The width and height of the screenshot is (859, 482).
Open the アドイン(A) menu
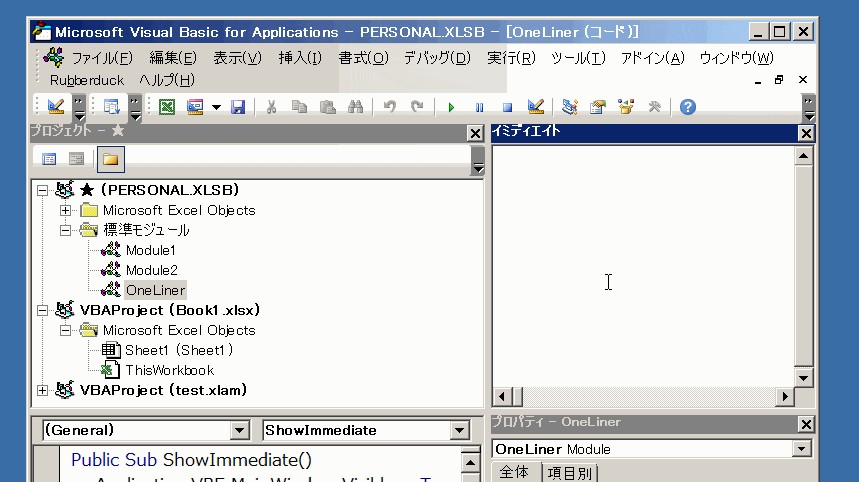pos(652,58)
